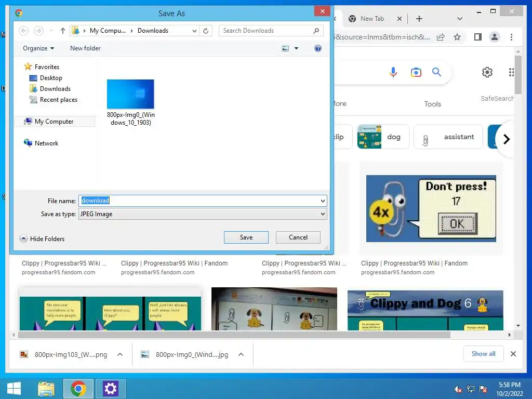Search by image with Google Lens camera
Viewport: 532px width, 399px height.
click(416, 72)
